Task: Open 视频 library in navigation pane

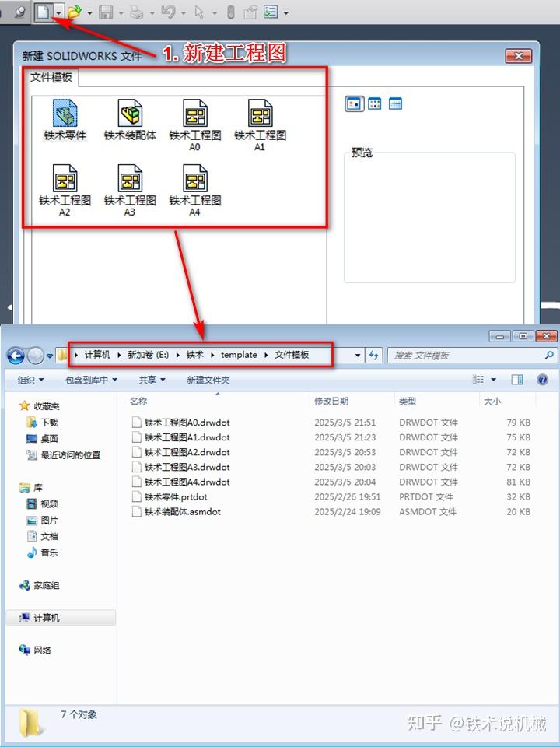Action: tap(43, 503)
